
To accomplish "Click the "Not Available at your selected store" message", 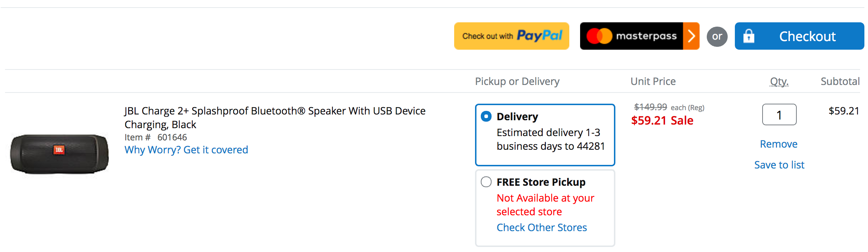I will (x=545, y=205).
